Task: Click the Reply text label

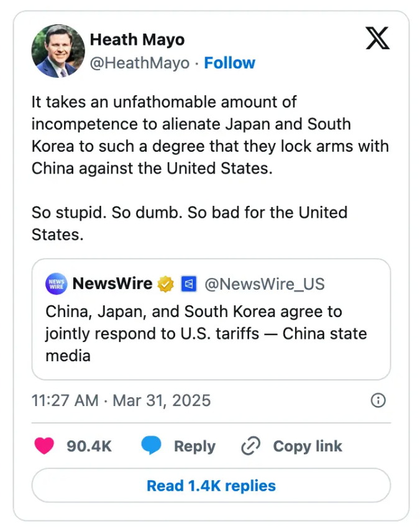Action: pyautogui.click(x=194, y=446)
